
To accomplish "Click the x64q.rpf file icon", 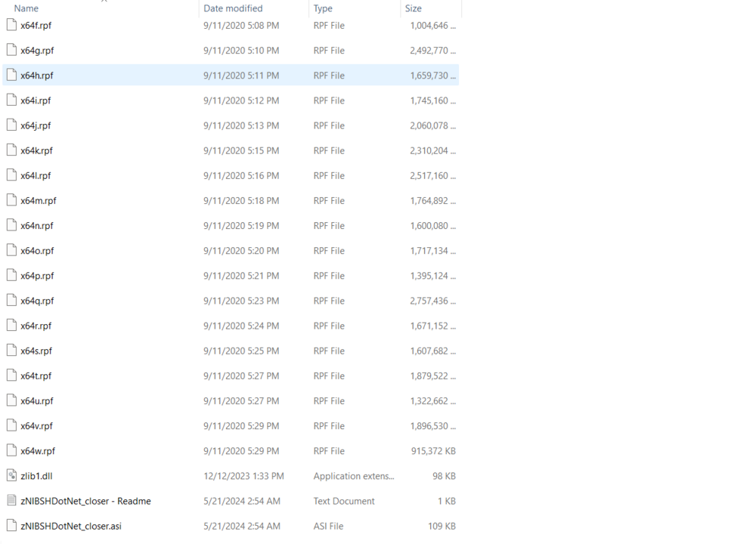I will [11, 300].
